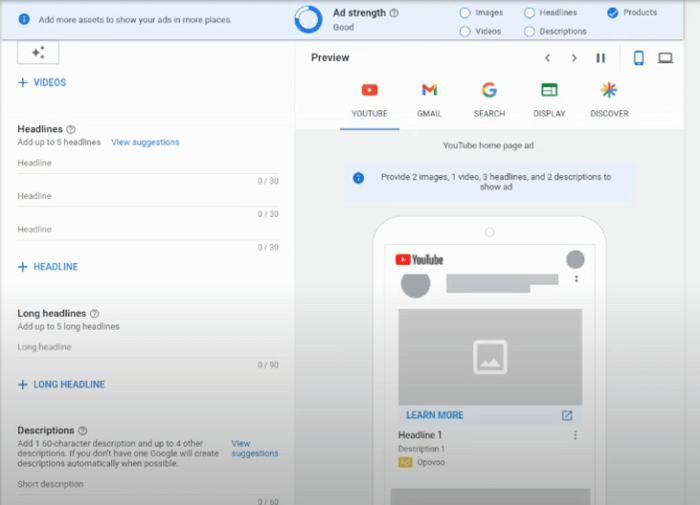Click the AI sparkle generate icon button
The image size is (700, 505).
38,53
